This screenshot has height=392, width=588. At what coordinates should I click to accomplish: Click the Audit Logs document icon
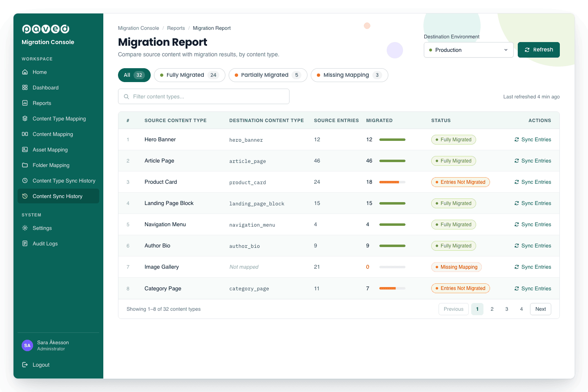[25, 244]
